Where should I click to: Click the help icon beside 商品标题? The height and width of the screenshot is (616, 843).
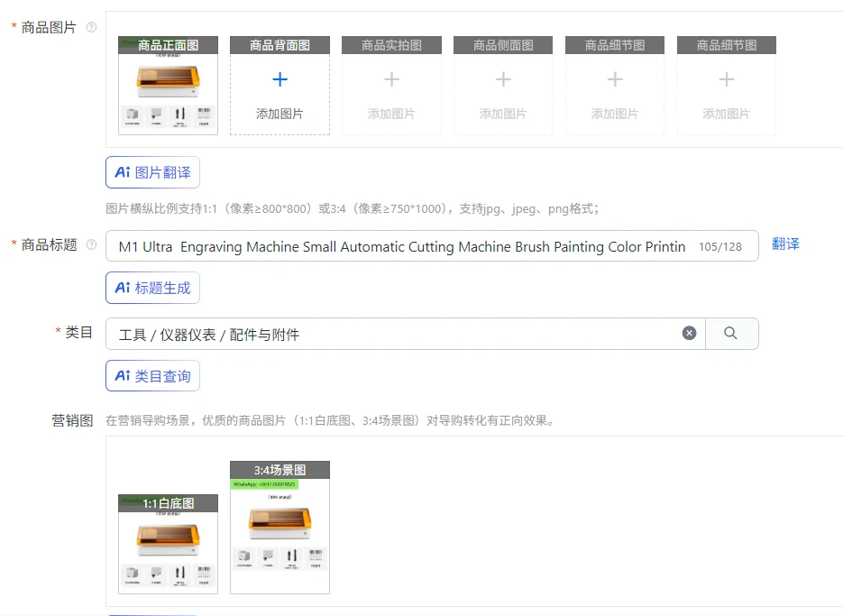coord(91,244)
